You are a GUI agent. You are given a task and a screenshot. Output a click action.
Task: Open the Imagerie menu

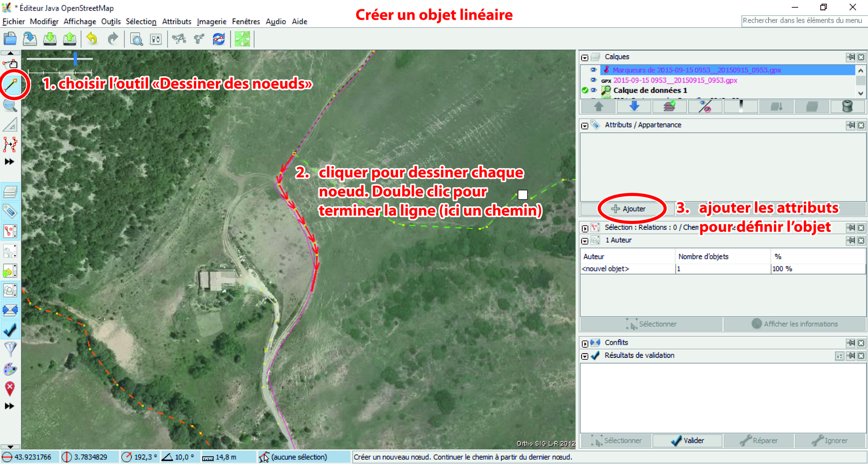coord(212,22)
